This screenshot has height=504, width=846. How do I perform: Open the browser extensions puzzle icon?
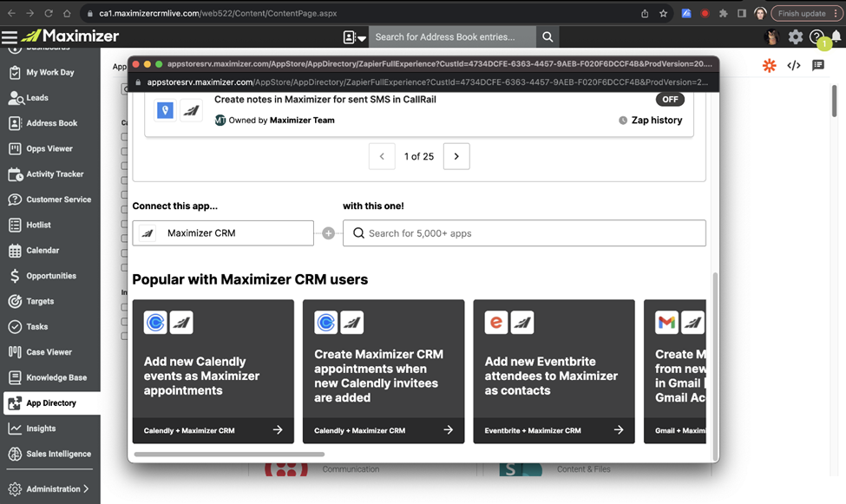coord(724,14)
